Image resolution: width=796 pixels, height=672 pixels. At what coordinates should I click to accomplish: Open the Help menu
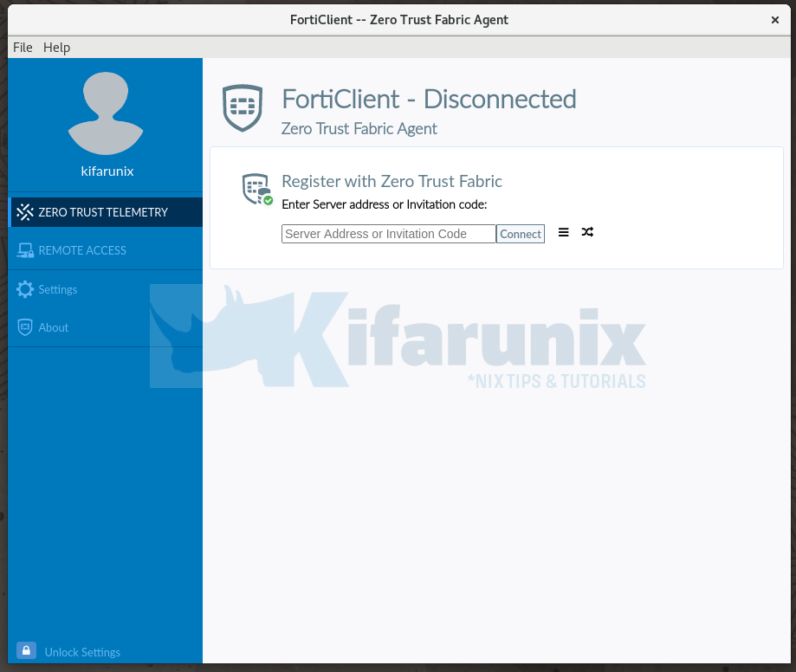click(56, 48)
